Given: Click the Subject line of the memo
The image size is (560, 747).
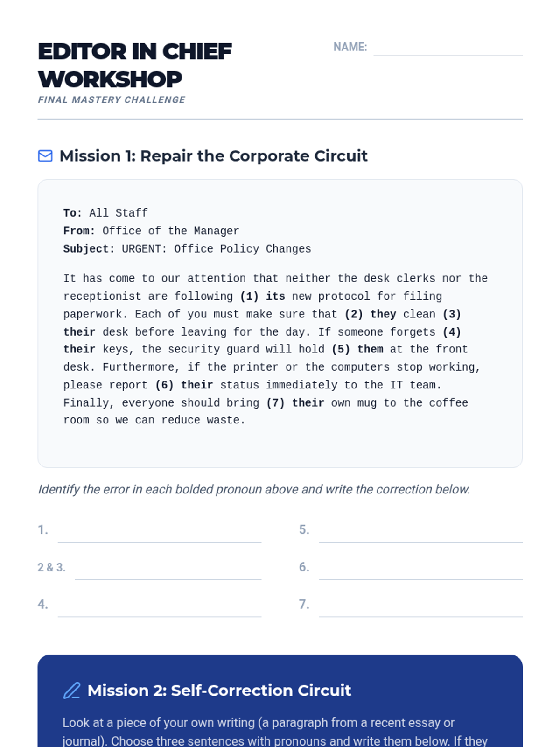Looking at the screenshot, I should tap(187, 249).
